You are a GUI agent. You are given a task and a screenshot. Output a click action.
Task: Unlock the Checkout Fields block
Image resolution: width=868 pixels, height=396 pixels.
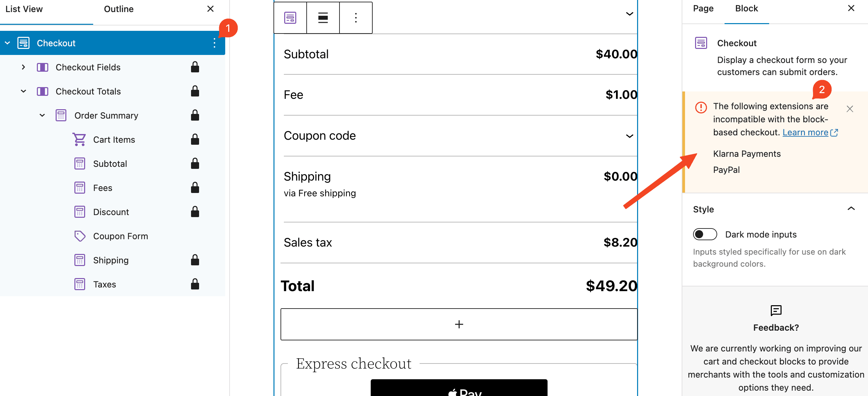(195, 67)
